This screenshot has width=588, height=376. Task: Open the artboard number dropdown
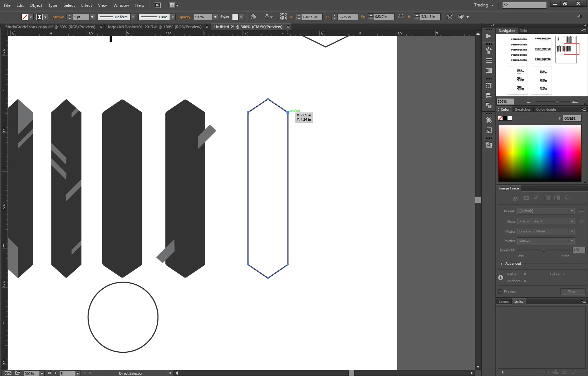pyautogui.click(x=77, y=373)
